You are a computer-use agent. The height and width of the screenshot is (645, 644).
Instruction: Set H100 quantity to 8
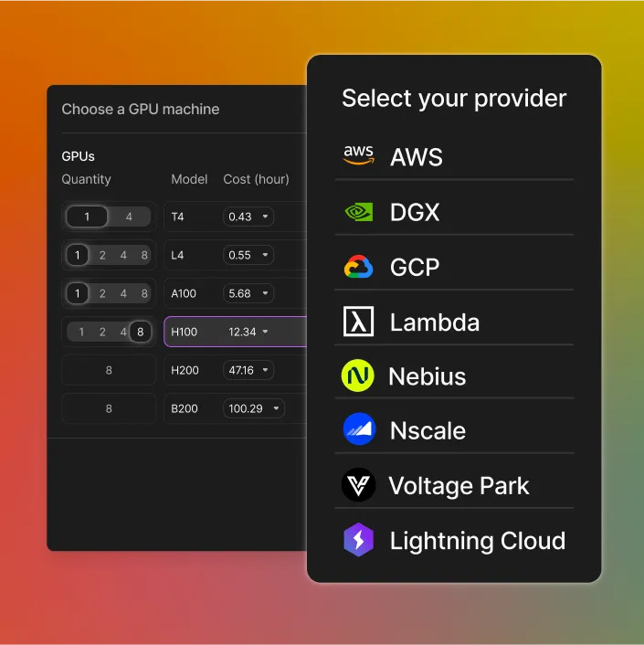(x=141, y=332)
